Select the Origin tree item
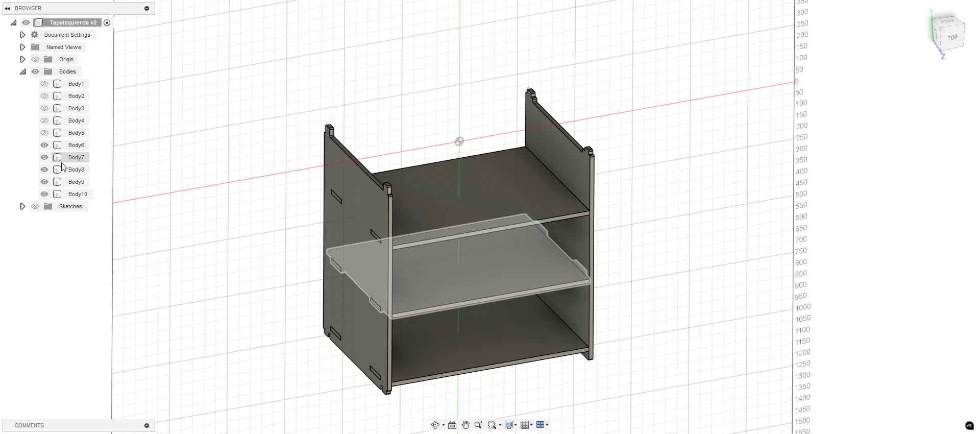980x434 pixels. click(x=66, y=59)
